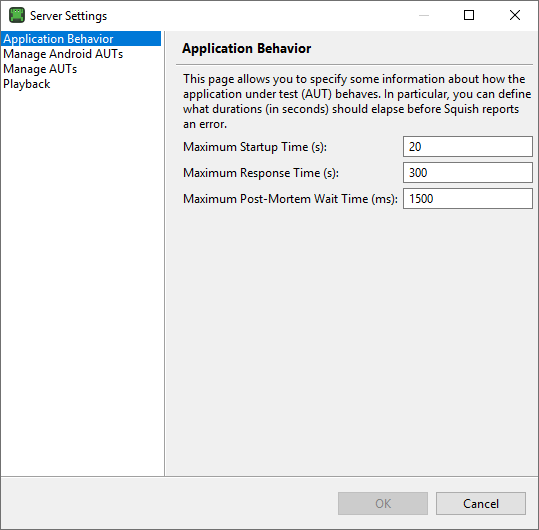Select Application Behavior in the sidebar
Viewport: 539px width, 530px height.
81,38
